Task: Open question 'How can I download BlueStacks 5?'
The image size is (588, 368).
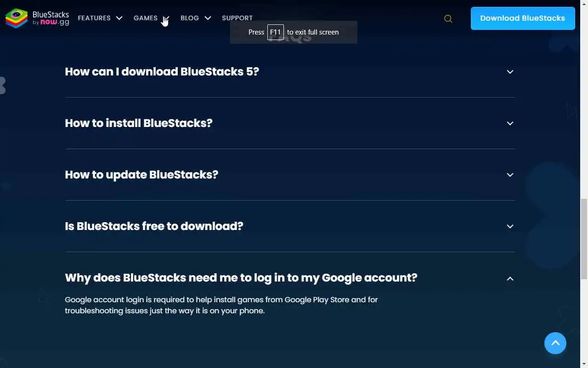Action: click(x=162, y=72)
